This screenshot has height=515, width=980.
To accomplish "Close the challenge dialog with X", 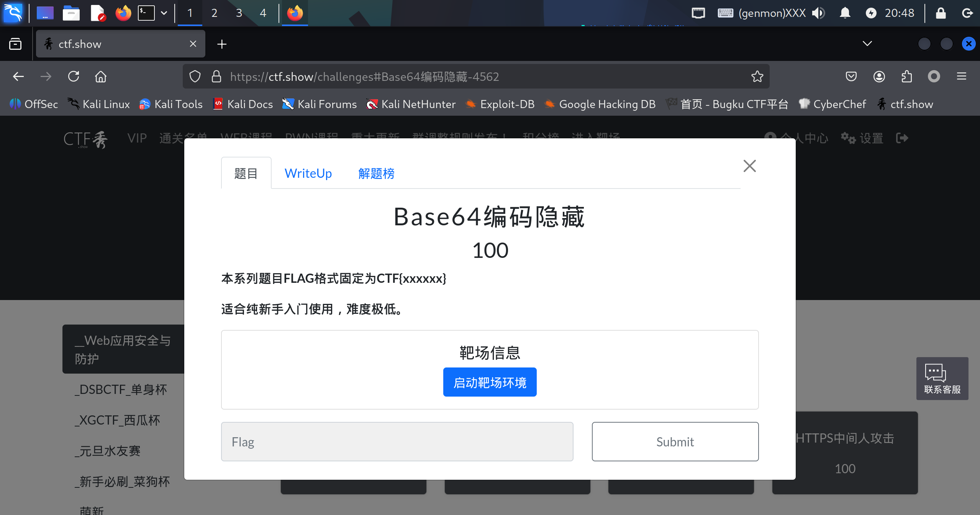I will click(749, 166).
